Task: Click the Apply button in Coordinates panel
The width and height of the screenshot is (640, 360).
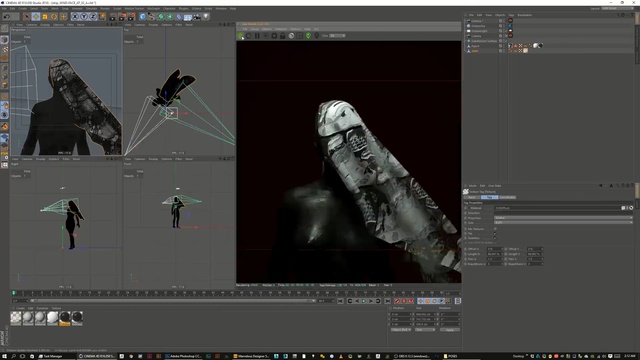Action: coord(449,330)
